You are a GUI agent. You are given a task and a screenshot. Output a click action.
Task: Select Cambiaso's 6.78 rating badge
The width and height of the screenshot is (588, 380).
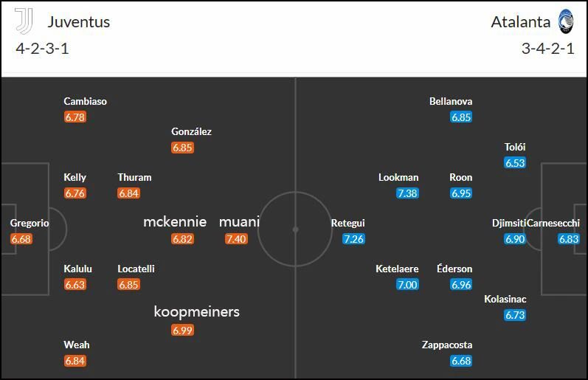pyautogui.click(x=75, y=117)
